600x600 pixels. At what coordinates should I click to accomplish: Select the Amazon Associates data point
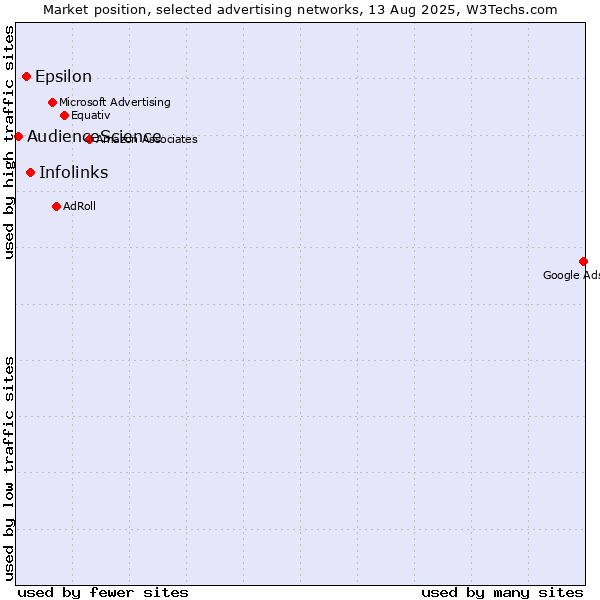pos(89,139)
